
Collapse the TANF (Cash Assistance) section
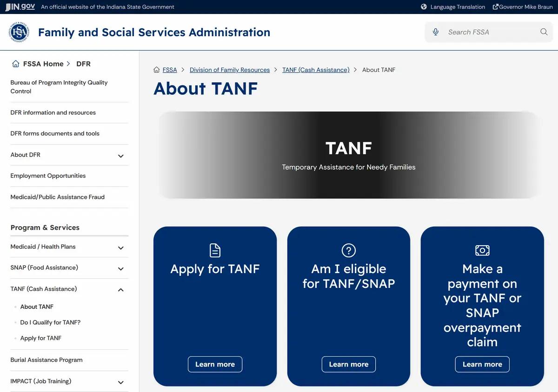pos(121,290)
